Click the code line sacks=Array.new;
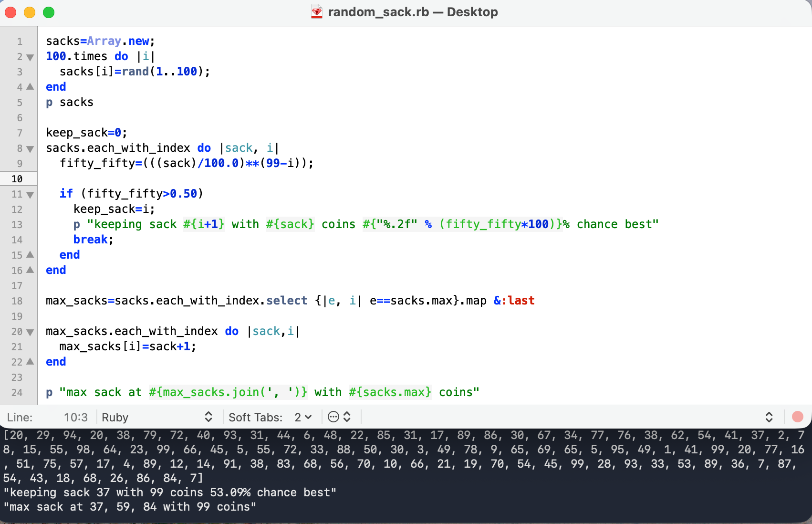 point(100,41)
